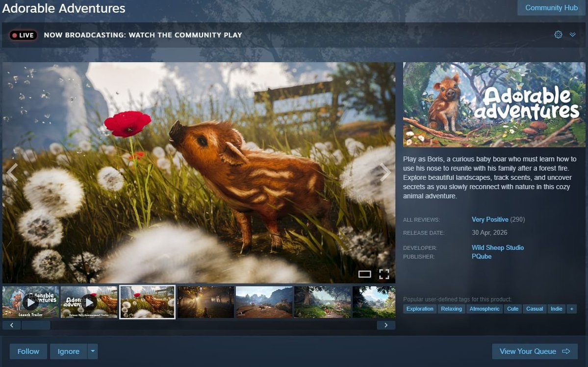This screenshot has height=367, width=588.
Task: Ignore this game
Action: coord(68,351)
